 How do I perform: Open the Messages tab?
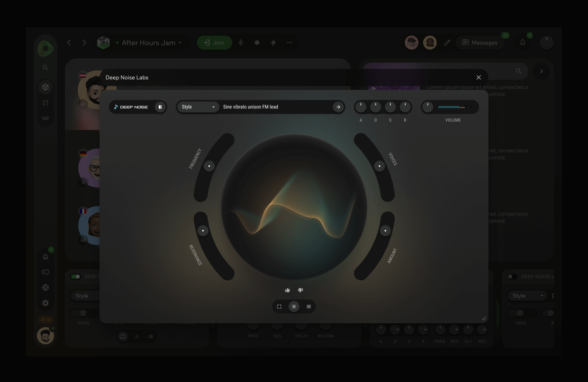479,42
